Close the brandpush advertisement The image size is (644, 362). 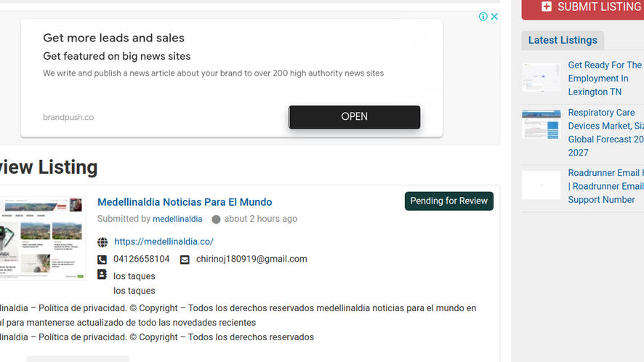[x=494, y=17]
